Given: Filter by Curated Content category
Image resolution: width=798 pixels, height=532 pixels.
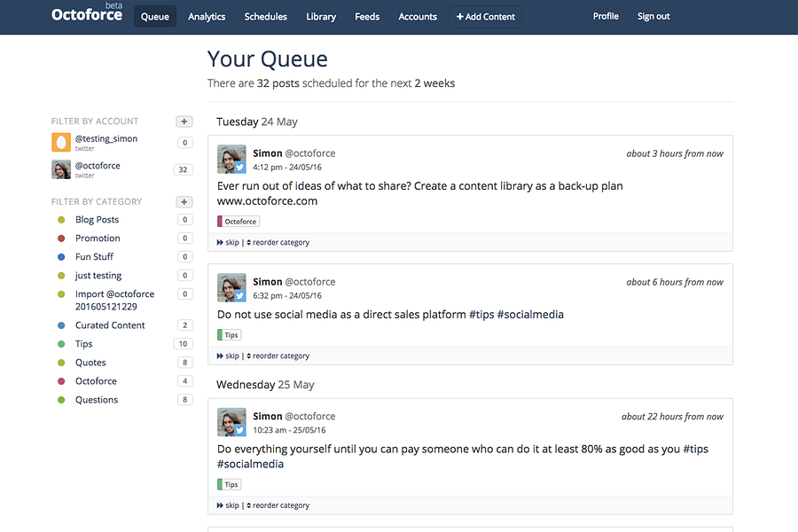Looking at the screenshot, I should click(x=110, y=325).
